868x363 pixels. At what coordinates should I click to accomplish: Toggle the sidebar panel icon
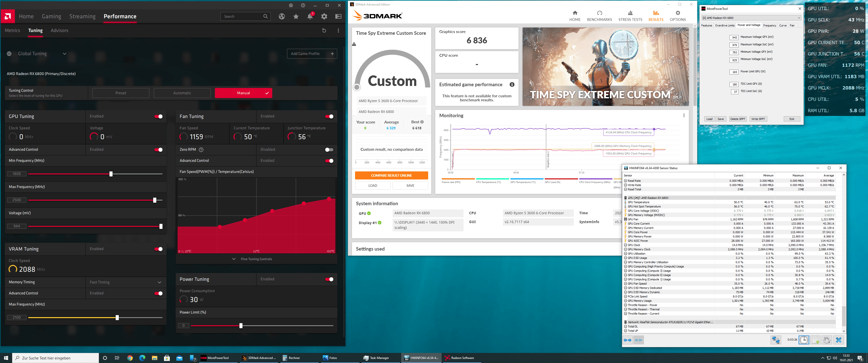point(338,16)
